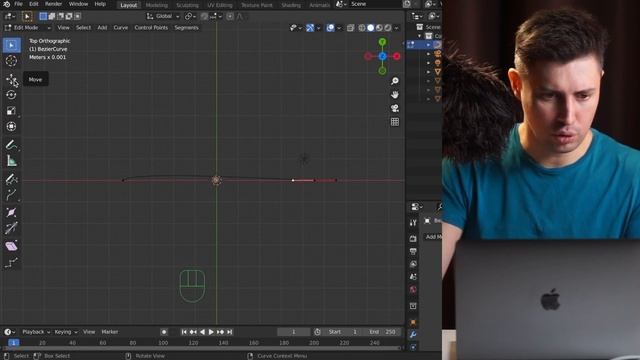The height and width of the screenshot is (360, 640).
Task: Open the Keying dropdown
Action: click(x=66, y=332)
